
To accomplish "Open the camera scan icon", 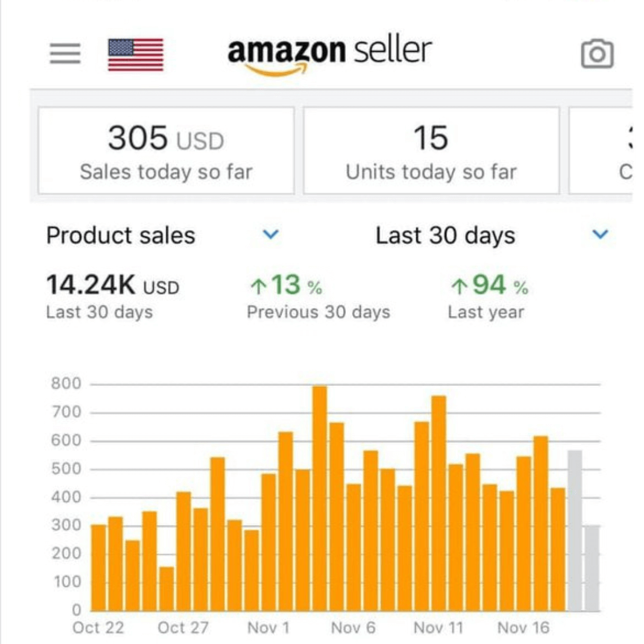I will tap(597, 54).
